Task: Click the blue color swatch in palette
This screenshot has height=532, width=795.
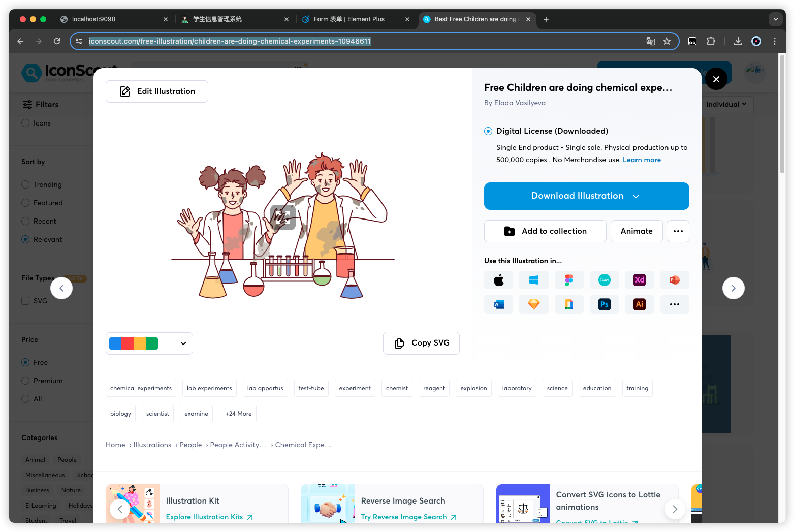Action: tap(115, 343)
